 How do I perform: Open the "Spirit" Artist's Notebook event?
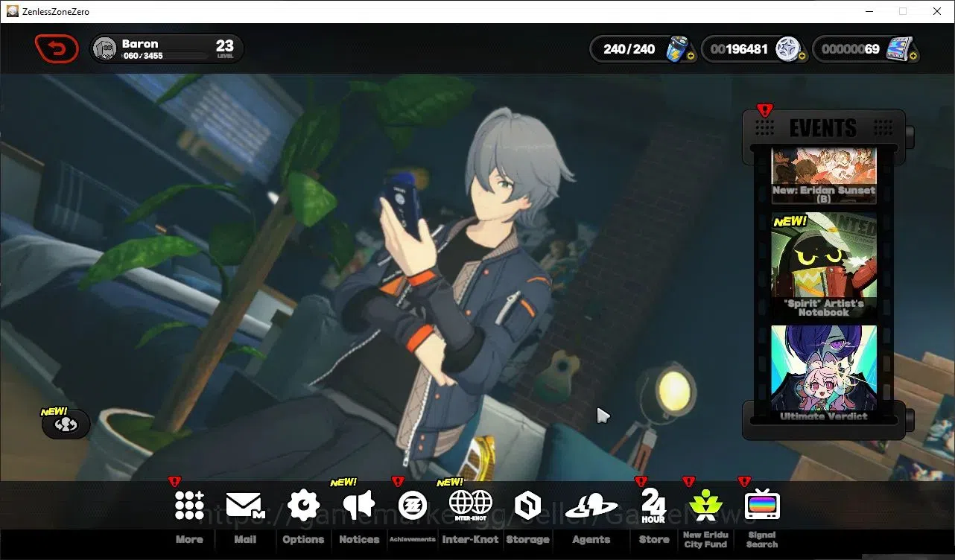pos(823,266)
